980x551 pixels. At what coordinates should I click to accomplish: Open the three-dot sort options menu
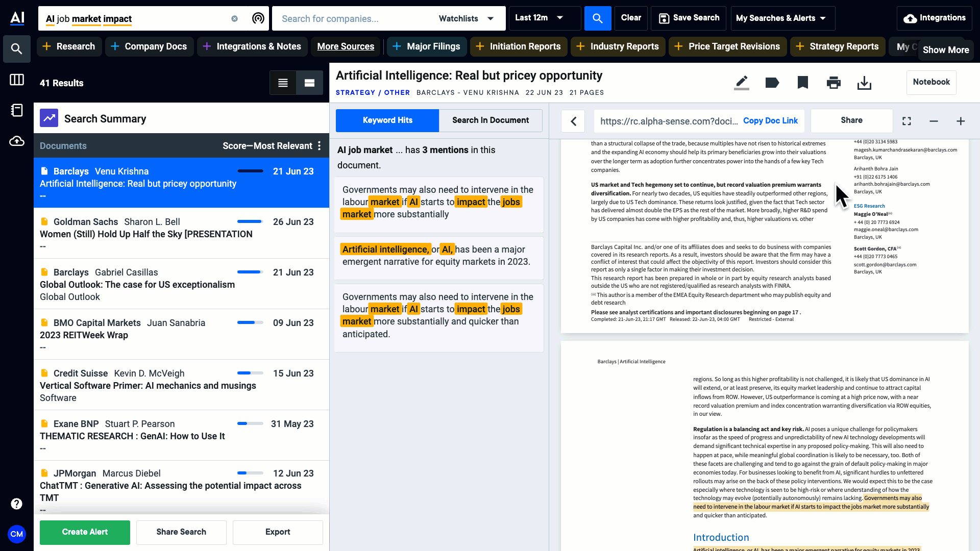(x=320, y=146)
